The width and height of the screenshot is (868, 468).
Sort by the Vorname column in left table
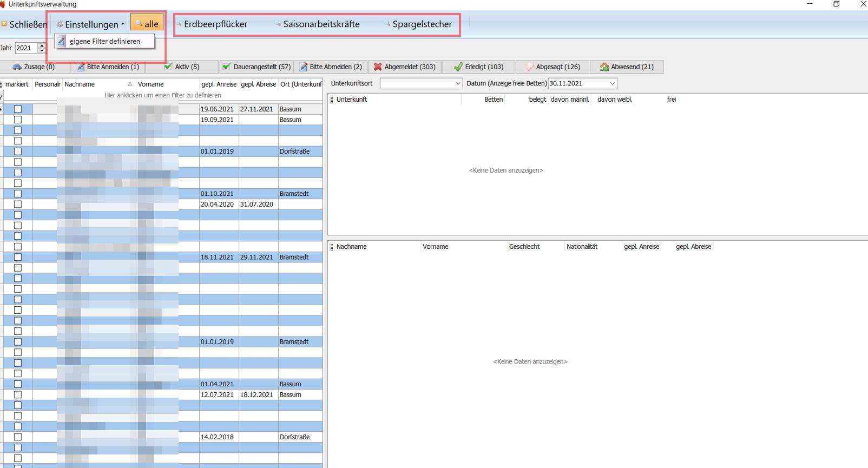click(x=167, y=84)
